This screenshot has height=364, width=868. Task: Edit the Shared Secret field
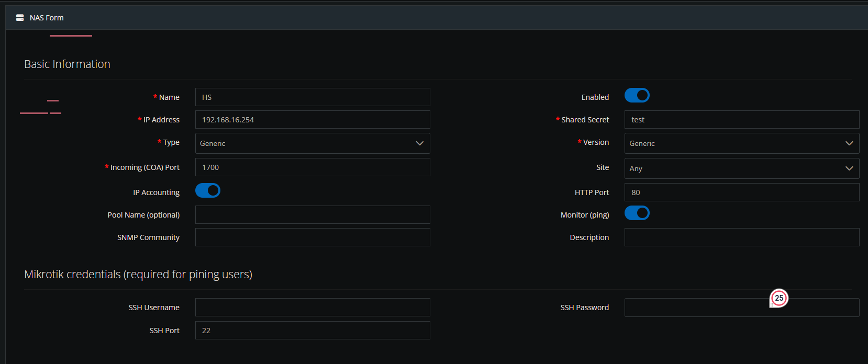[x=741, y=120]
